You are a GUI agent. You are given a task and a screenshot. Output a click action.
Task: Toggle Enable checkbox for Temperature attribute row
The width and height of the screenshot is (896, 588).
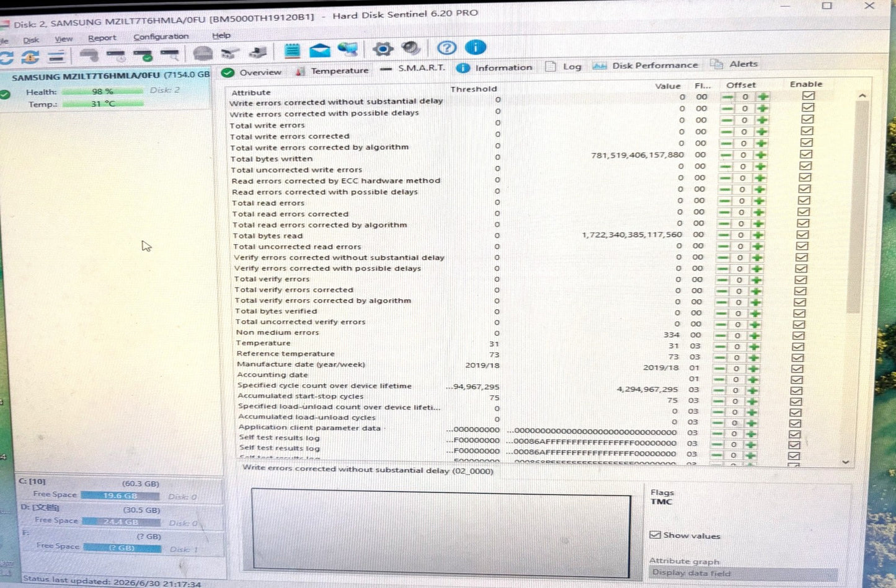tap(799, 346)
